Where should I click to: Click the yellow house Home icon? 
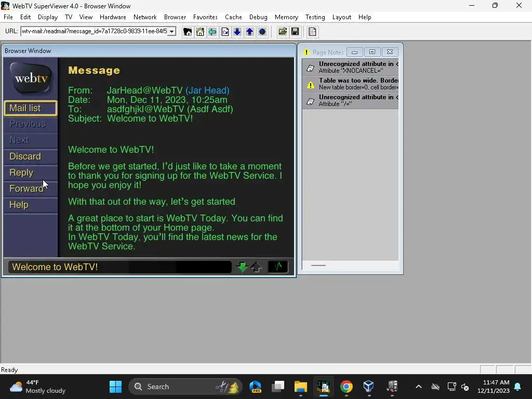(200, 32)
